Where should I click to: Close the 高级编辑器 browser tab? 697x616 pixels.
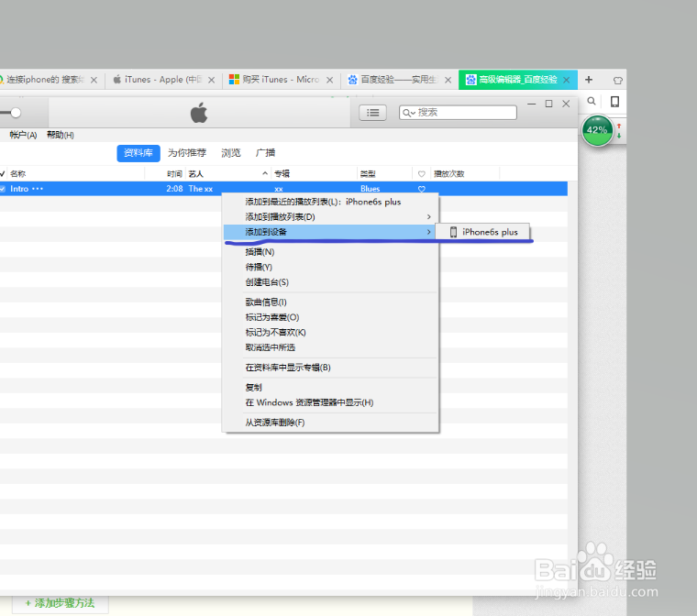(567, 80)
